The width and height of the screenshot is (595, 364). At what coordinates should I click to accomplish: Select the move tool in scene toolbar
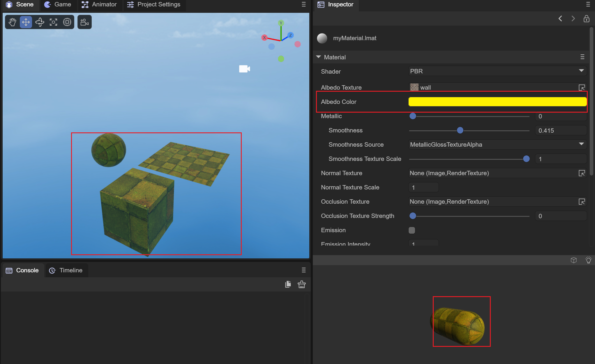click(26, 22)
